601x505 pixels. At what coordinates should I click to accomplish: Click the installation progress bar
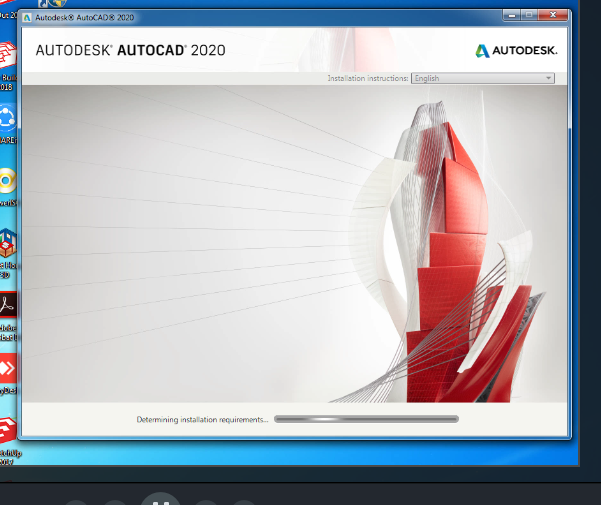[x=366, y=419]
